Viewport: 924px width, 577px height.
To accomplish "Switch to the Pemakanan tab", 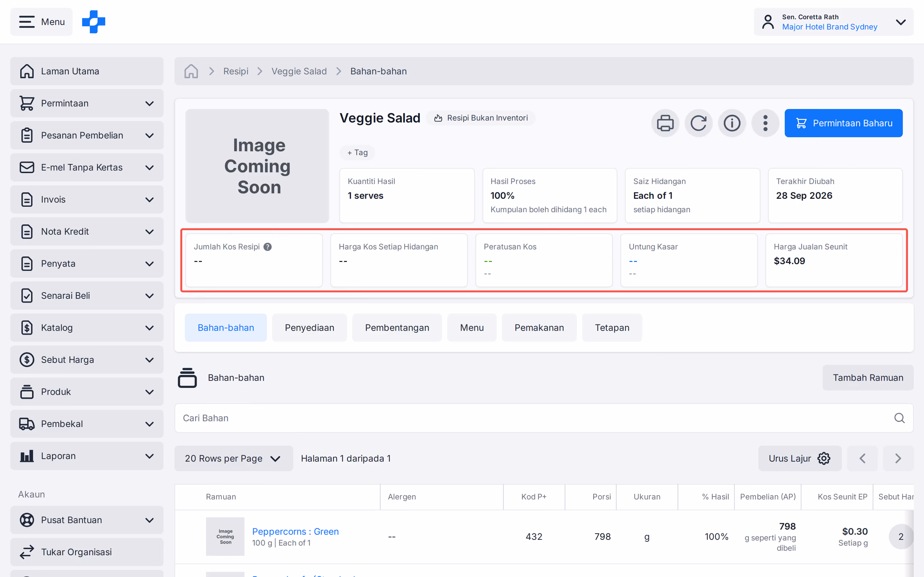I will point(539,327).
